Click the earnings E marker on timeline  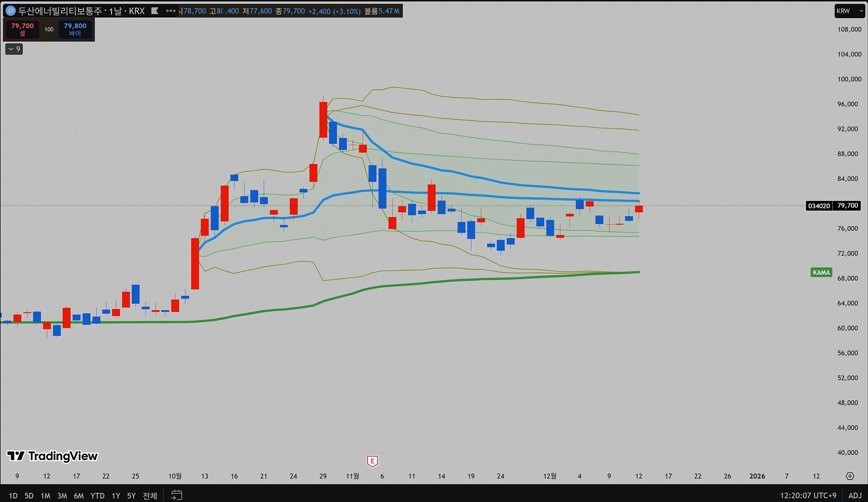tap(372, 461)
